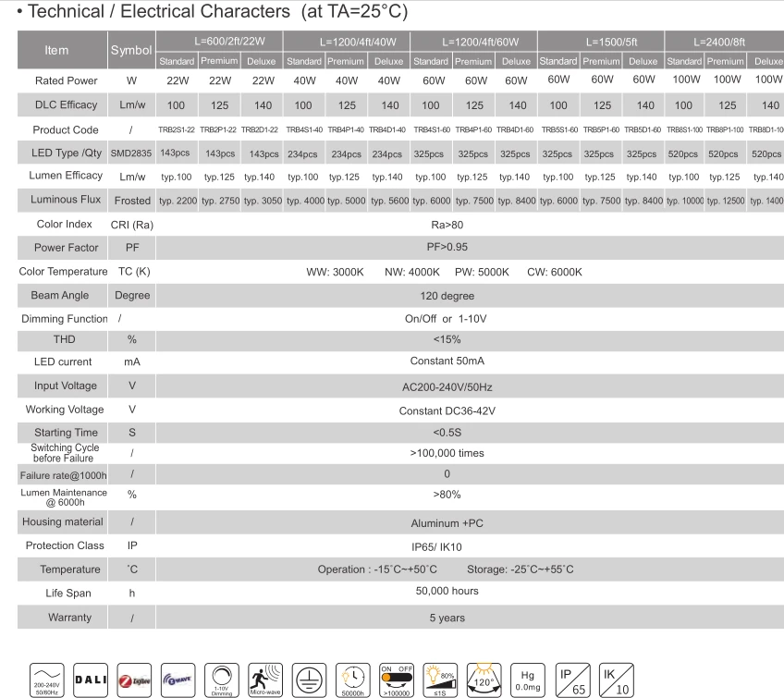The height and width of the screenshot is (698, 784).
Task: Click the ON/OFF >100000 switching cycle icon
Action: (x=397, y=680)
